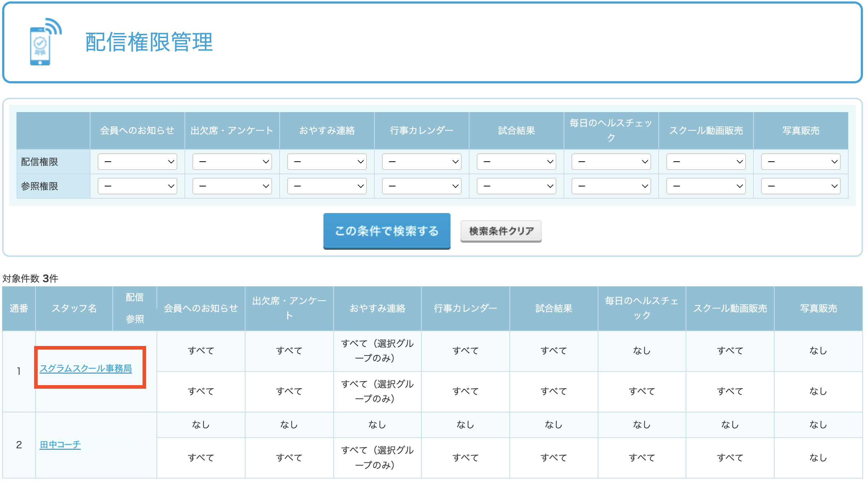Viewport: 868px width, 485px height.
Task: Click the 配信権限管理 page title
Action: click(149, 42)
